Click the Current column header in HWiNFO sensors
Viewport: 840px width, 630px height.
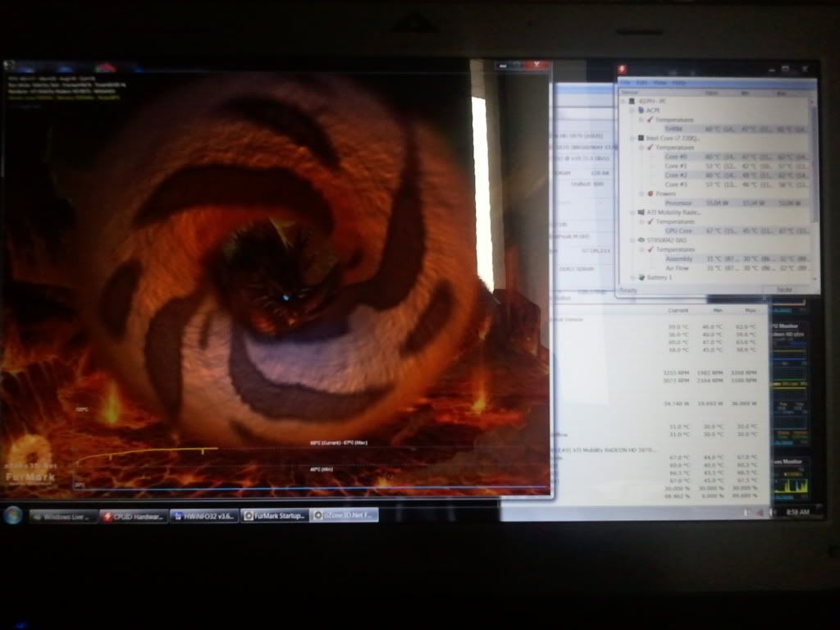point(678,311)
